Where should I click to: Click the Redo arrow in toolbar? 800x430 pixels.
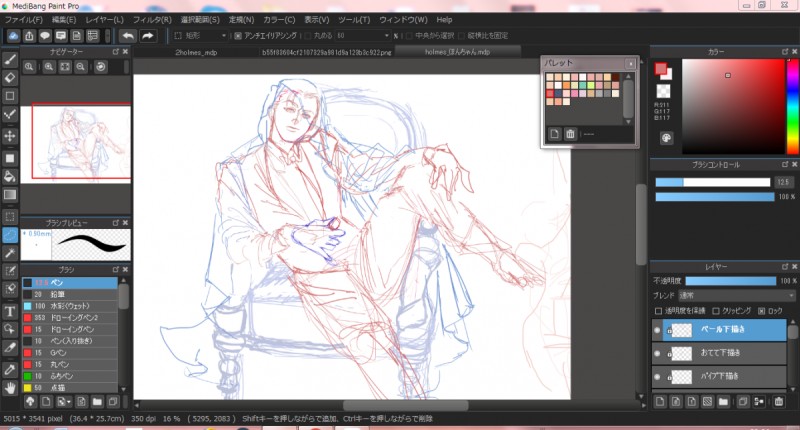(x=147, y=36)
